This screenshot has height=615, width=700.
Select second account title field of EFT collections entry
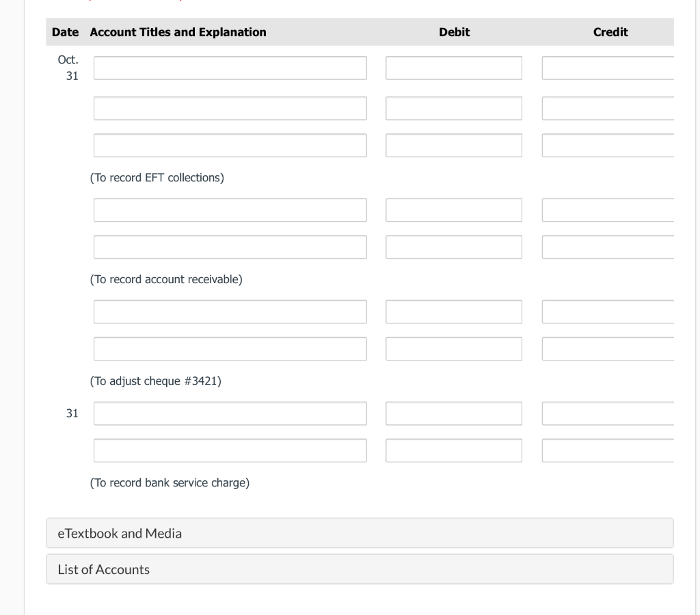point(230,108)
